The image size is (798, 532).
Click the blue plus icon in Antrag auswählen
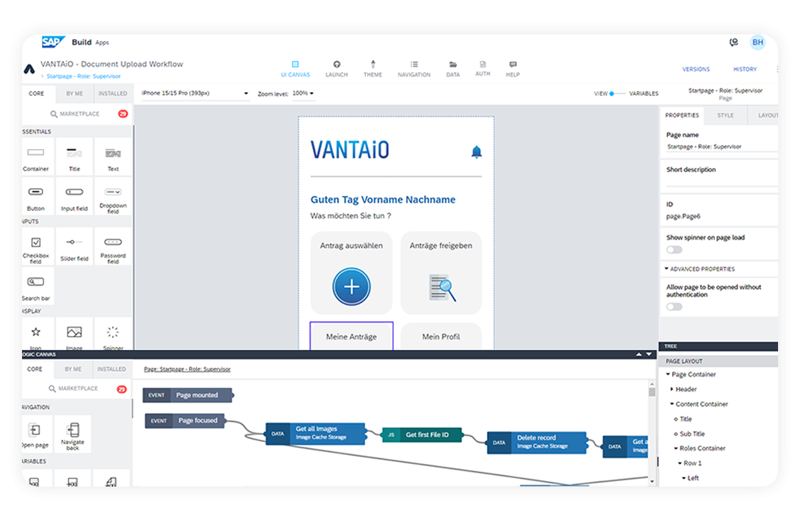tap(351, 287)
